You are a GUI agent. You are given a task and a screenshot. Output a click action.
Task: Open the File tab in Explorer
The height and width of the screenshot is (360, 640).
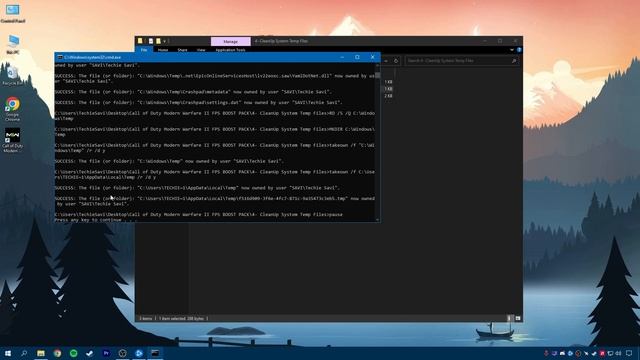pos(144,50)
